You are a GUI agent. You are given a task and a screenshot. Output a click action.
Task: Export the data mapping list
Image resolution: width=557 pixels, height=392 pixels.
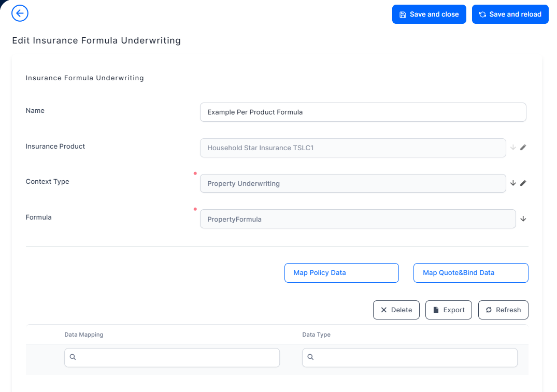pos(449,310)
